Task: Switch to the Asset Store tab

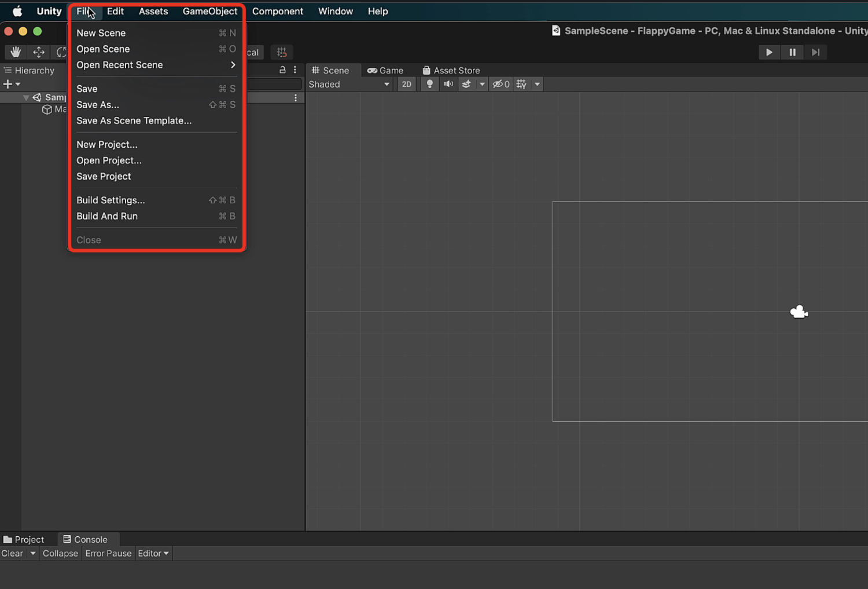Action: [451, 70]
